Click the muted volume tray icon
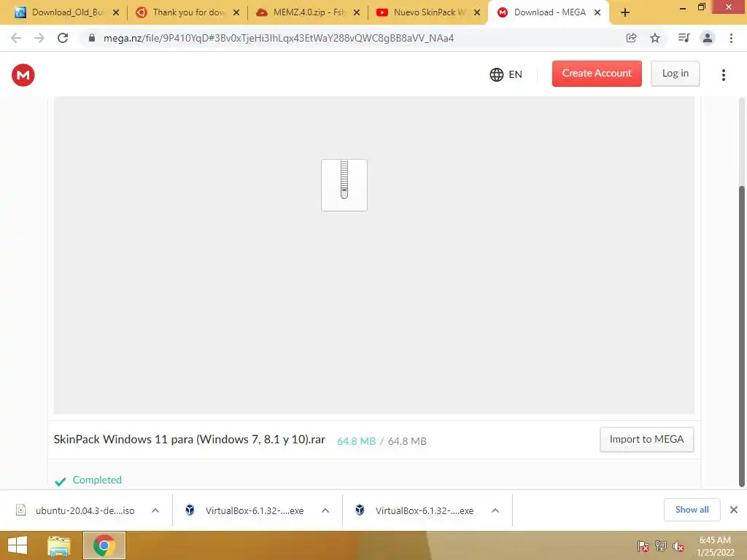The width and height of the screenshot is (747, 560). coord(678,545)
